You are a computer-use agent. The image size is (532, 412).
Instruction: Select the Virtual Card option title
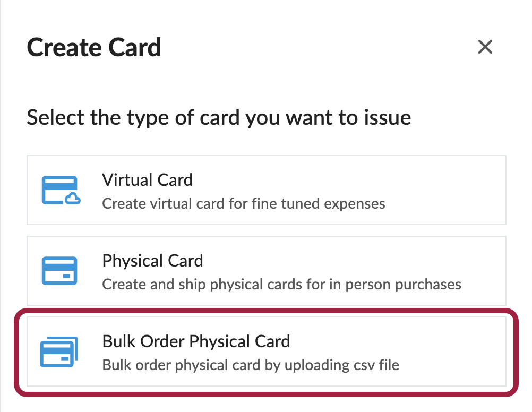(147, 180)
